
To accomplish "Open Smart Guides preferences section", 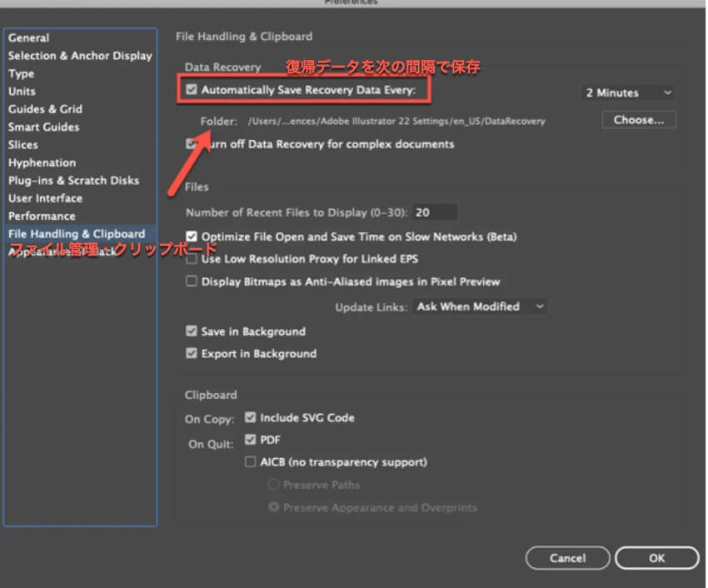I will point(44,127).
